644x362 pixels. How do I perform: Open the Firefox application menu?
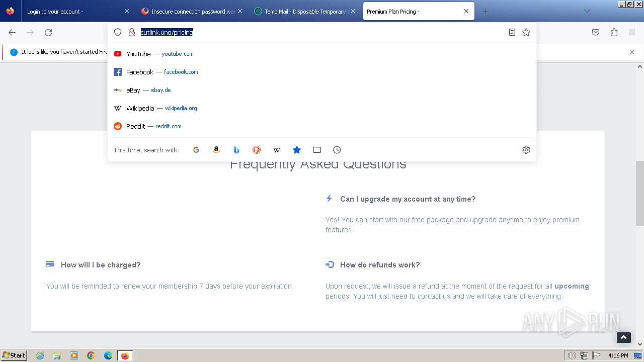coord(632,32)
